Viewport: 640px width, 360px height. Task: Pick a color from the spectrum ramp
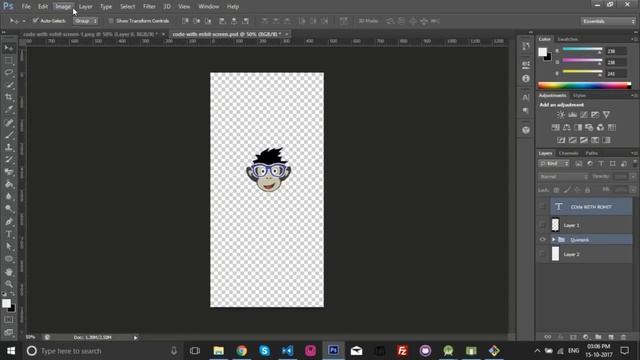pyautogui.click(x=584, y=85)
